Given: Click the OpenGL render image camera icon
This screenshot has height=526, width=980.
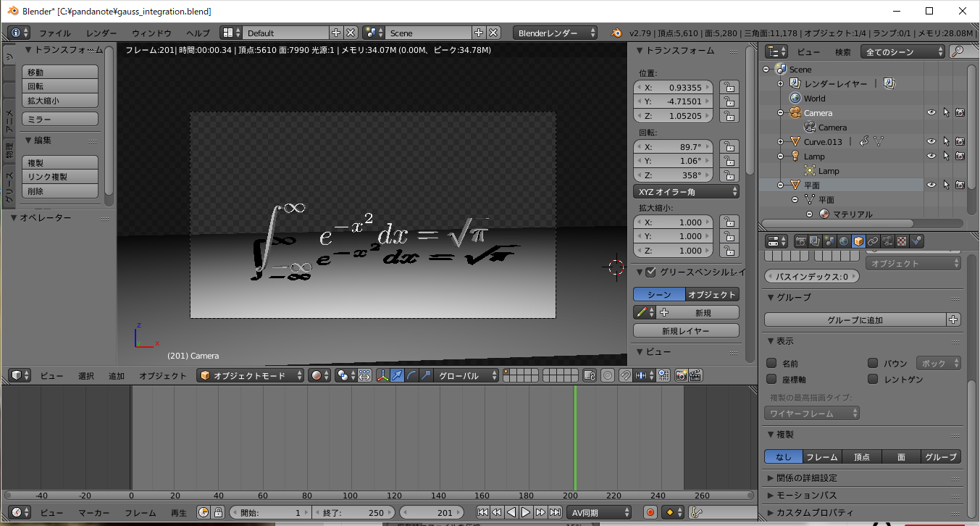Looking at the screenshot, I should point(681,375).
